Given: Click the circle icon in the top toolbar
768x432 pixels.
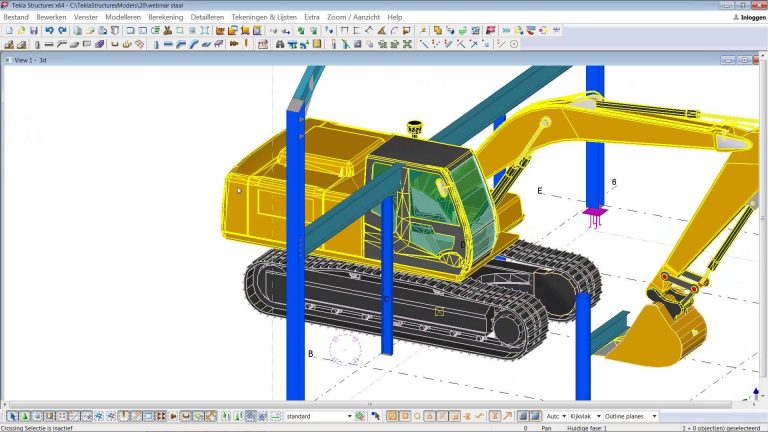Looking at the screenshot, I should (x=514, y=44).
